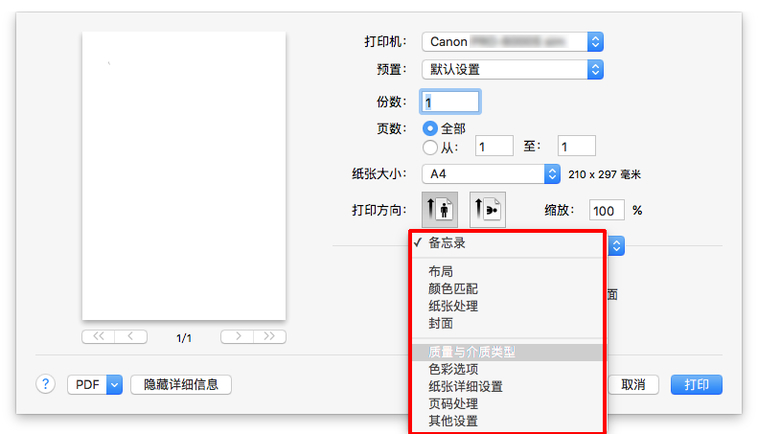
Task: Open the PDF dropdown arrow
Action: click(x=113, y=384)
